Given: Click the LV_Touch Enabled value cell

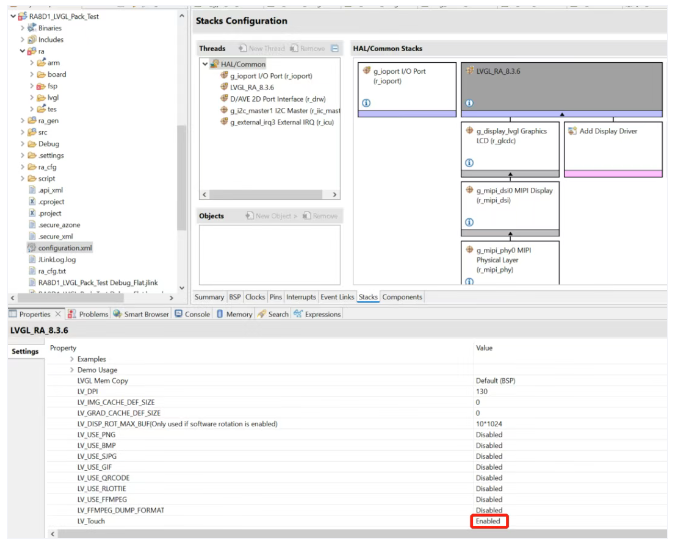Looking at the screenshot, I should (489, 521).
